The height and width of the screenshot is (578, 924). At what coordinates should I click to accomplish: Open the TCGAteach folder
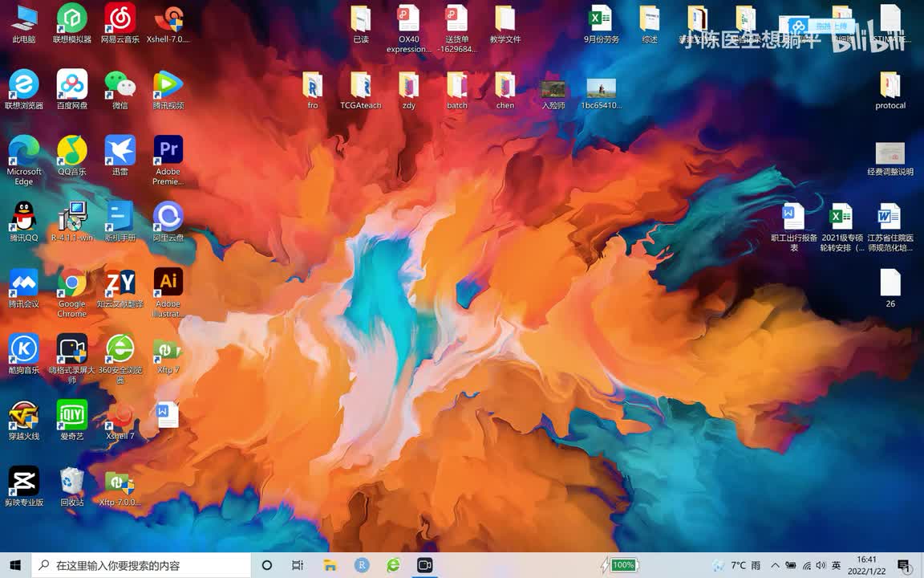point(361,90)
